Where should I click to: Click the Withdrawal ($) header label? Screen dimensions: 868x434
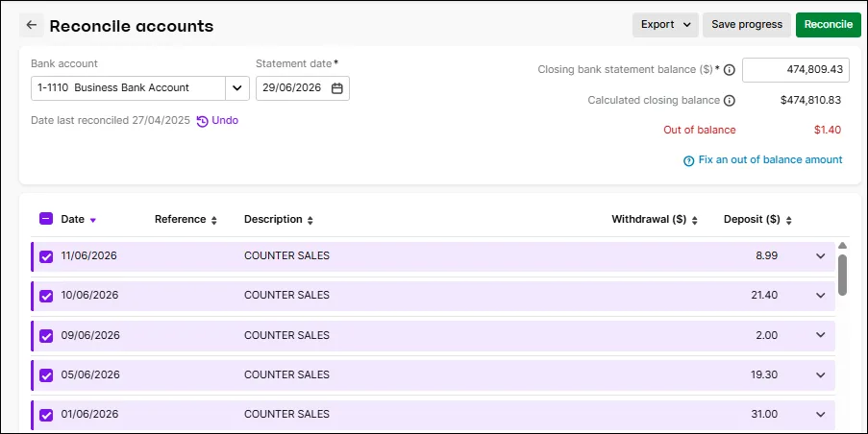pyautogui.click(x=649, y=220)
